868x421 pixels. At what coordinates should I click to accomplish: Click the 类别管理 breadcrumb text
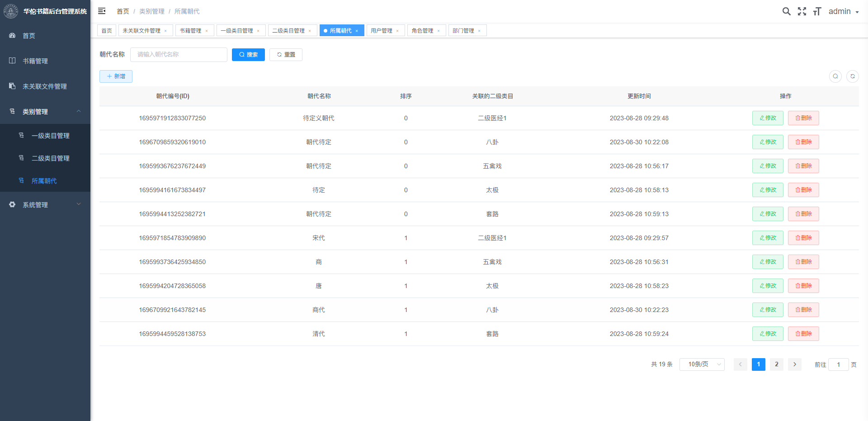tap(152, 11)
